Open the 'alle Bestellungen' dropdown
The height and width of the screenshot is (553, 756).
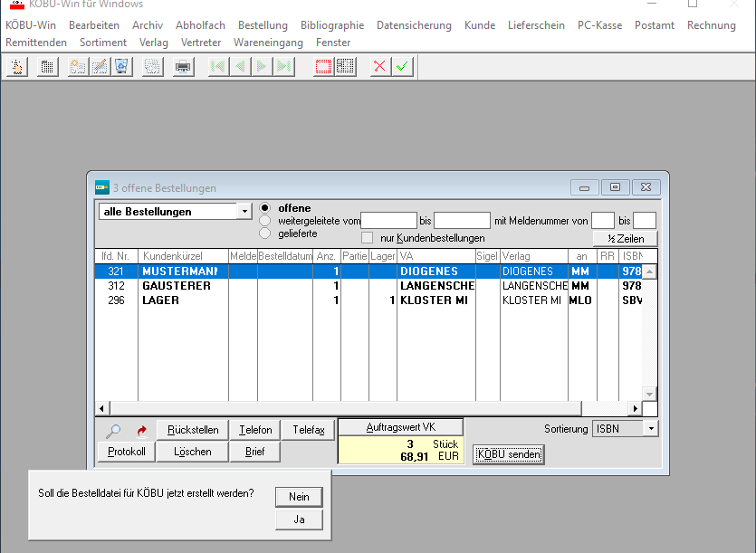pos(245,212)
